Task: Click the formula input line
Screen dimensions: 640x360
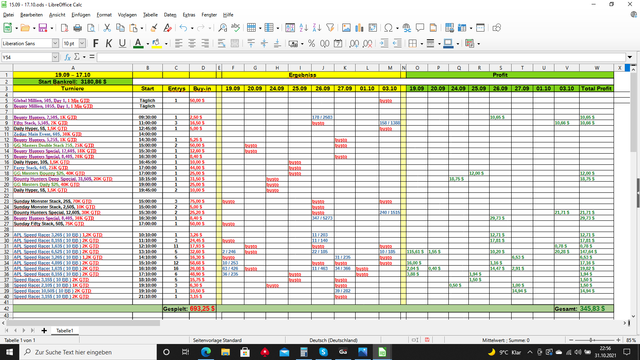Action: point(361,57)
